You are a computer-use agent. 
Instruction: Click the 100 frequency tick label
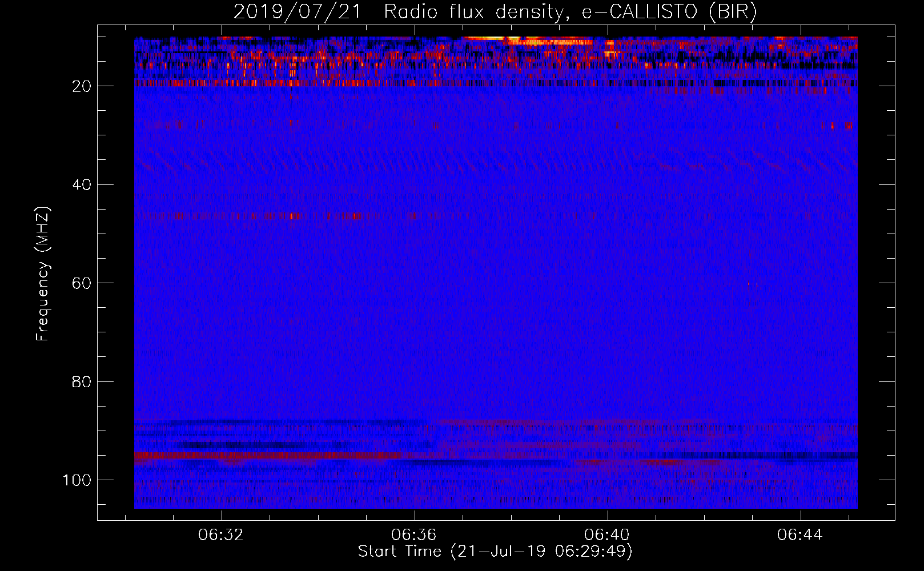(x=78, y=480)
